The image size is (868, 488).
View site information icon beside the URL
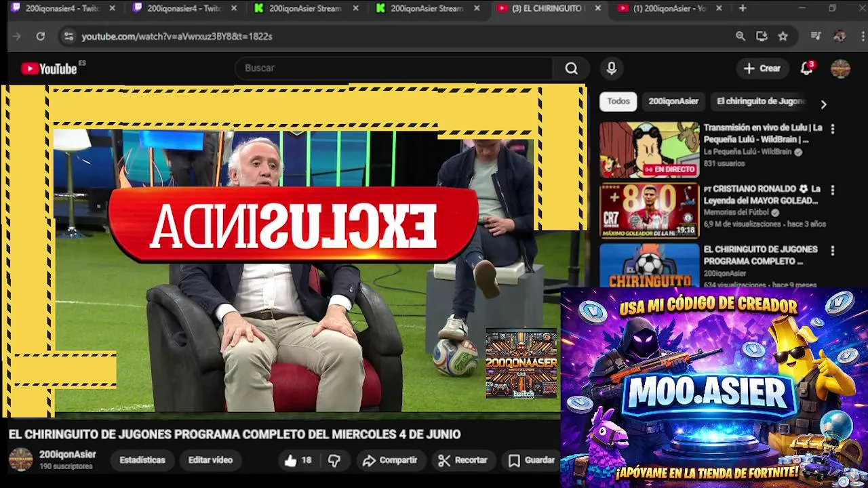tap(68, 37)
